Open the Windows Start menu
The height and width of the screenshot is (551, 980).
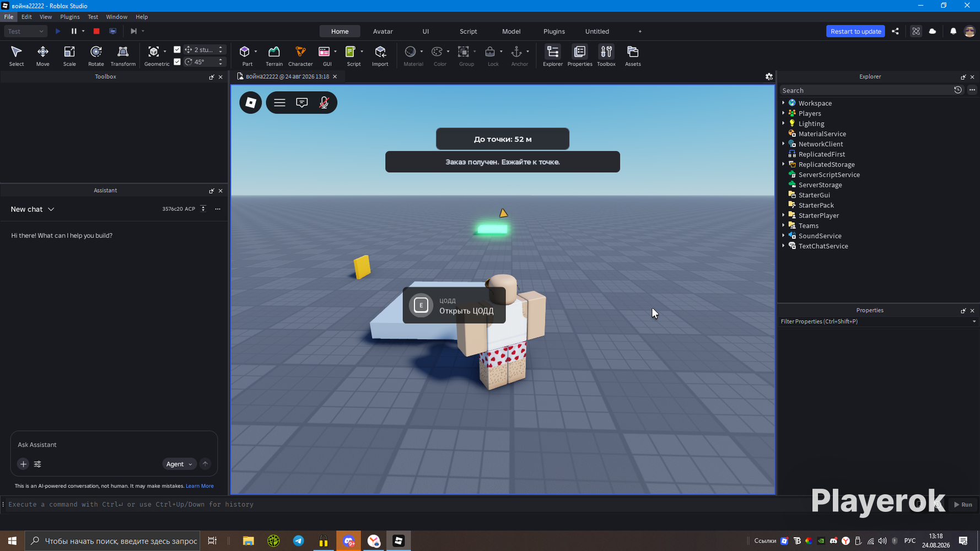point(12,541)
